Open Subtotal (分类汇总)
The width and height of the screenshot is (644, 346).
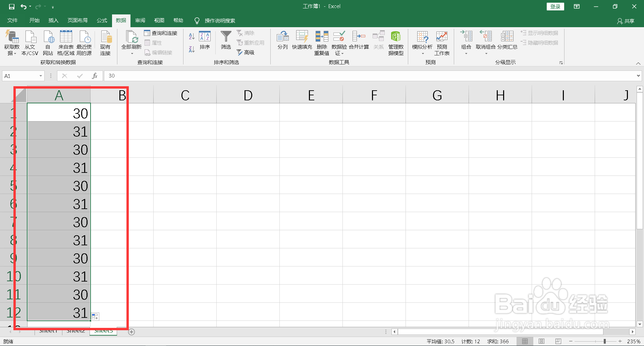507,40
